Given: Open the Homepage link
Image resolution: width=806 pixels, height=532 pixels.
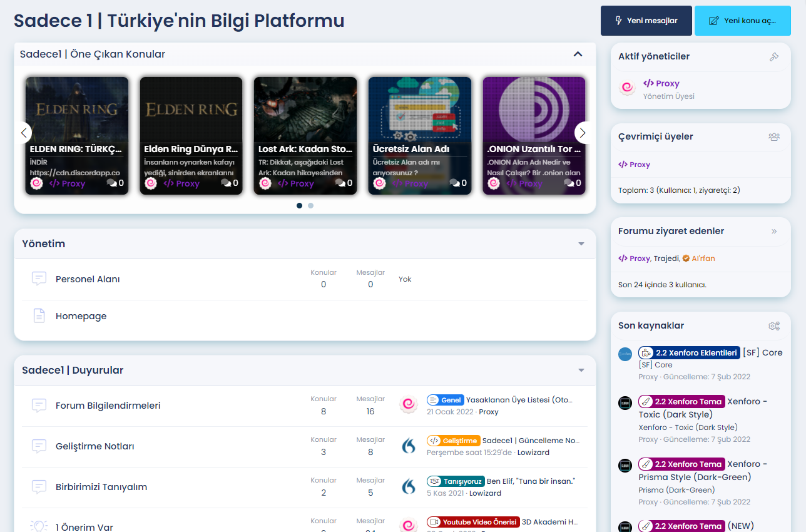Looking at the screenshot, I should (x=81, y=316).
